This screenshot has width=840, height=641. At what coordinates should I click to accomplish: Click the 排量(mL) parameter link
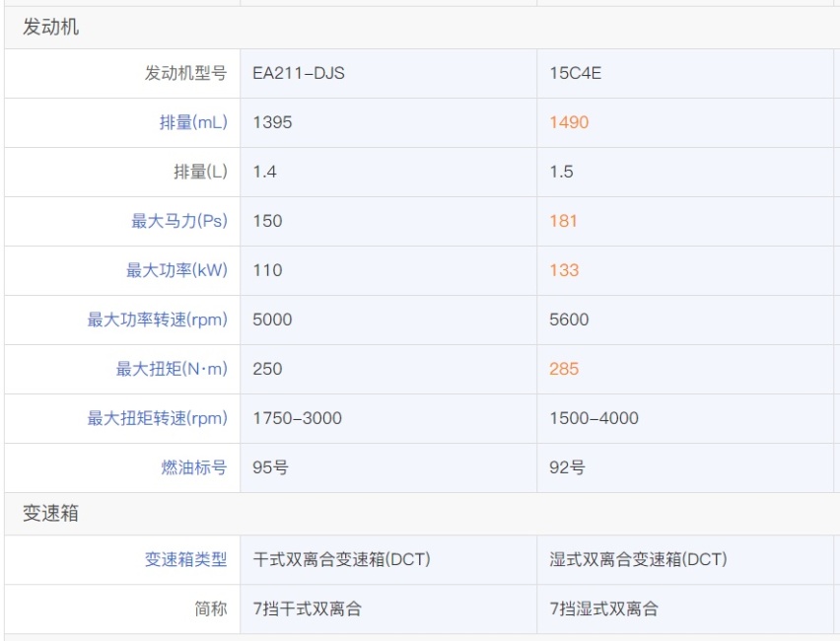point(193,122)
